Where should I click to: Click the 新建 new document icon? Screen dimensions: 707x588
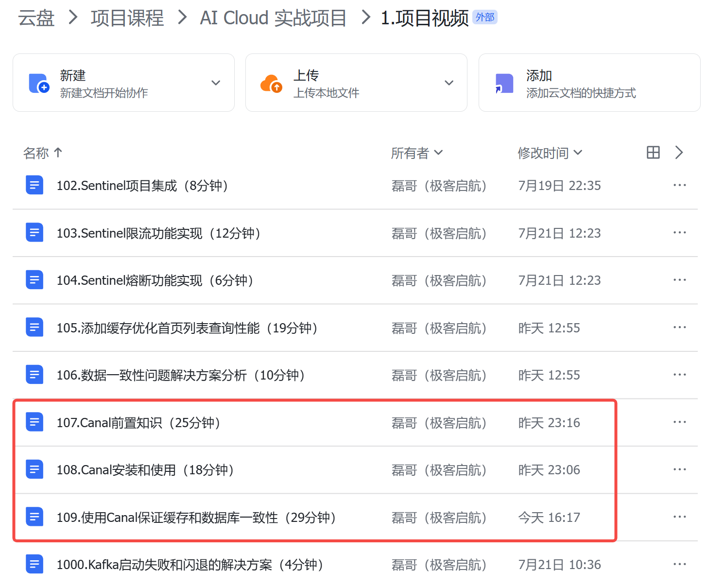pyautogui.click(x=39, y=83)
